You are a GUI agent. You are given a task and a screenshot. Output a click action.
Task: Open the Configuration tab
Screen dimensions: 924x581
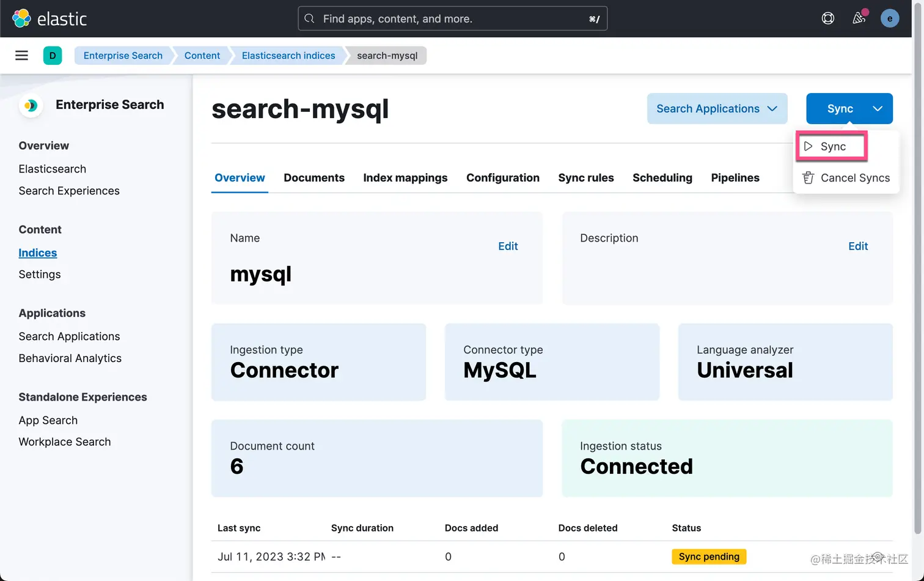[503, 178]
